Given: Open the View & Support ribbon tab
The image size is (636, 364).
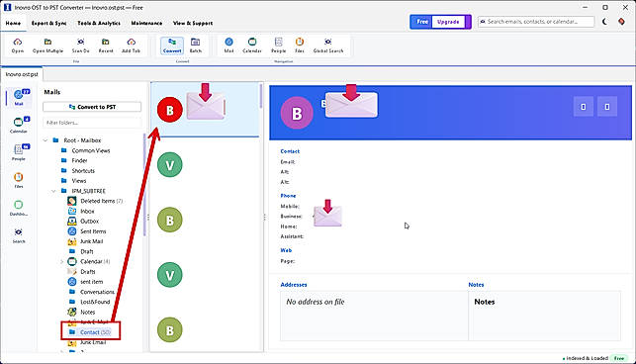Looking at the screenshot, I should click(193, 23).
